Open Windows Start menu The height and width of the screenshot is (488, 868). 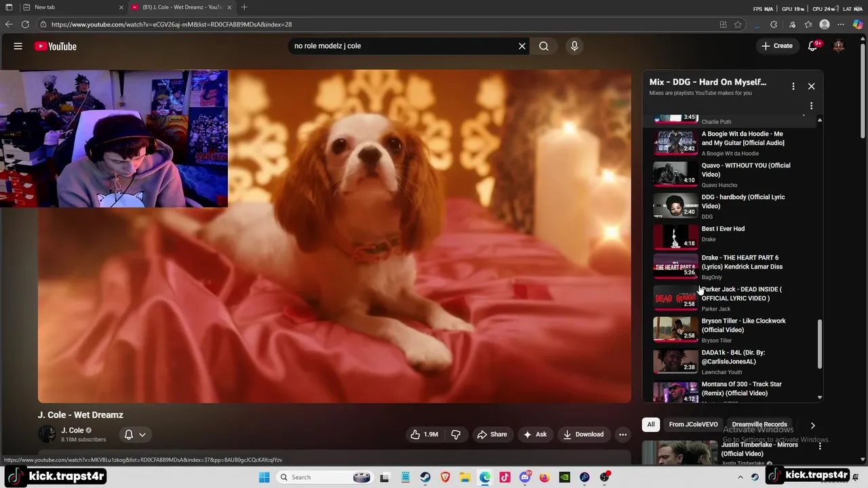click(x=264, y=477)
